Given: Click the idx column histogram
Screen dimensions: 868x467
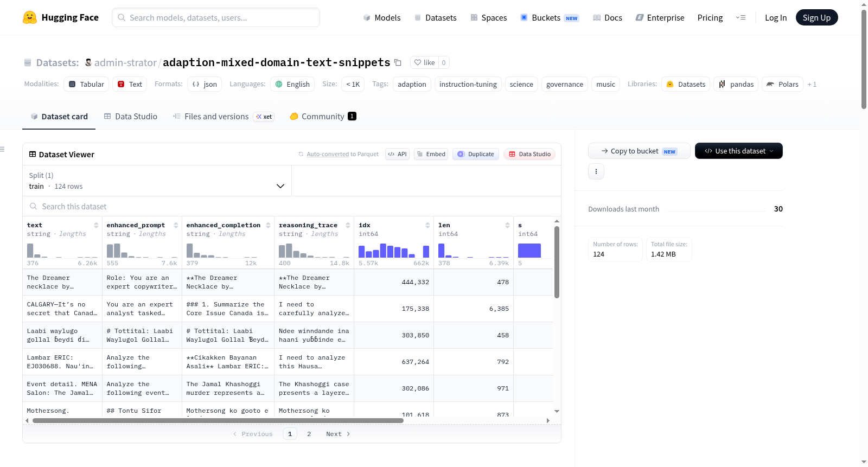Looking at the screenshot, I should coord(394,251).
